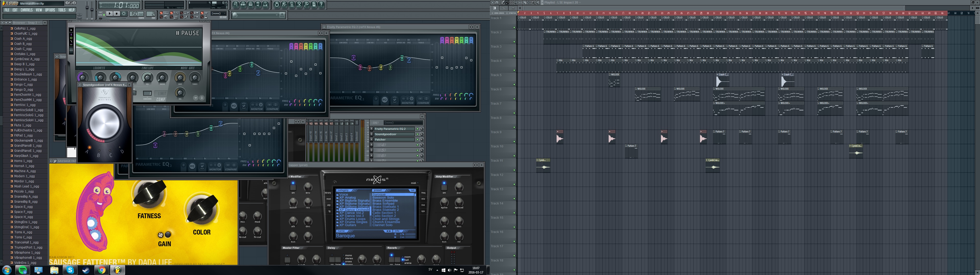Image resolution: width=980 pixels, height=275 pixels.
Task: Open the CHANNELS menu
Action: [x=26, y=10]
